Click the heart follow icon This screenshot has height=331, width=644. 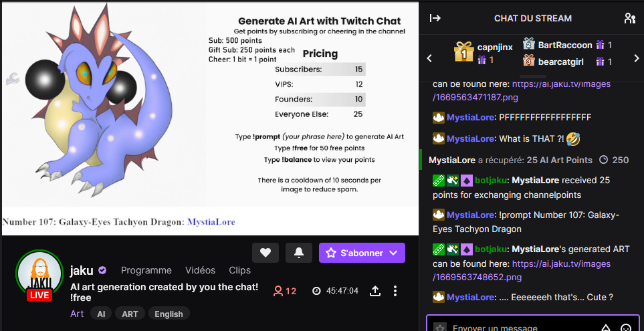(x=265, y=253)
